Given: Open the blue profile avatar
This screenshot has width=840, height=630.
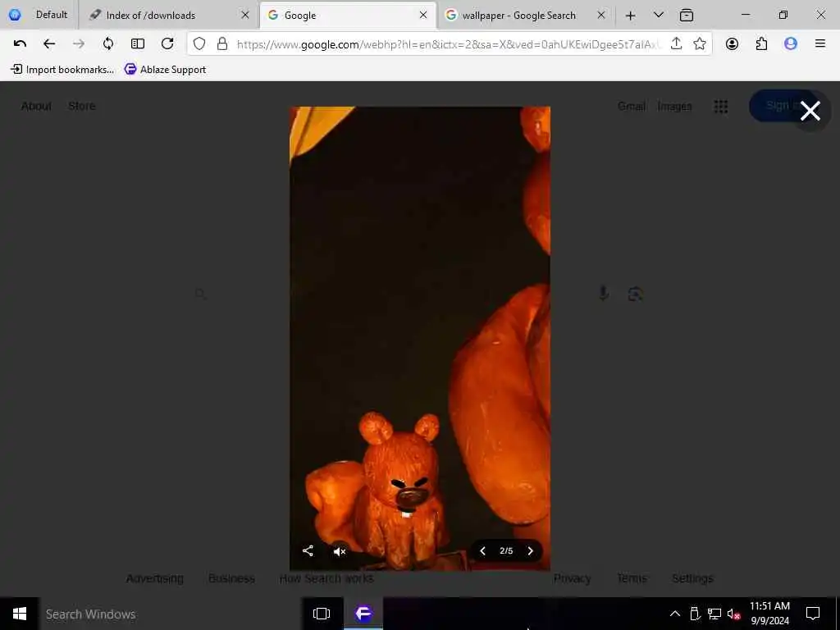Looking at the screenshot, I should point(791,44).
